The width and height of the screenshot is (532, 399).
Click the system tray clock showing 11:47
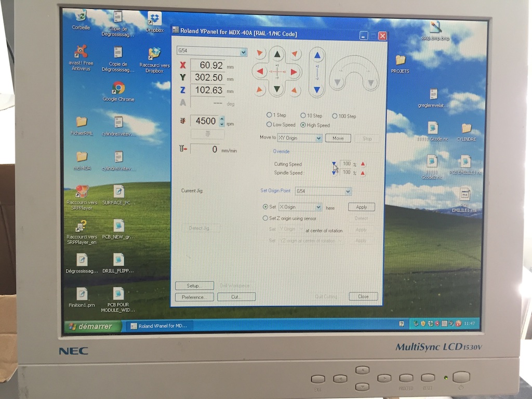click(x=470, y=323)
